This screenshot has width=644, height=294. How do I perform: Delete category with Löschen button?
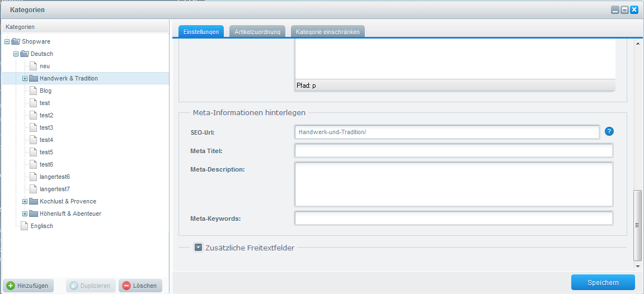[140, 286]
